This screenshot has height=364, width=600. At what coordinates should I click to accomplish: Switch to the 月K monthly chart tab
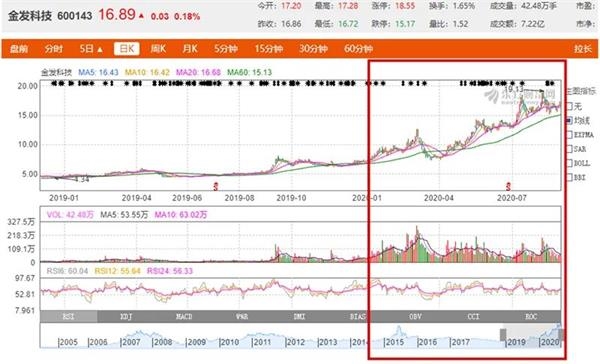(190, 49)
